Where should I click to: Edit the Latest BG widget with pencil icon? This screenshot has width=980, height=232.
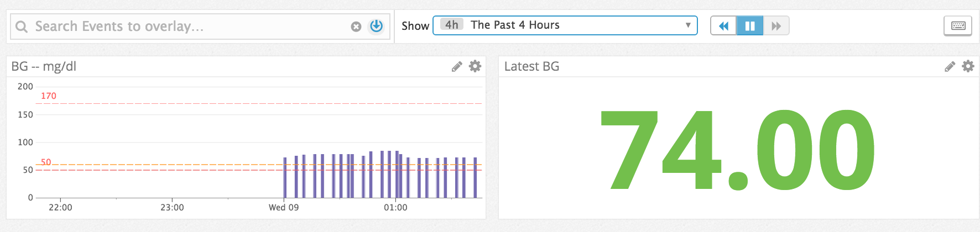[x=950, y=67]
